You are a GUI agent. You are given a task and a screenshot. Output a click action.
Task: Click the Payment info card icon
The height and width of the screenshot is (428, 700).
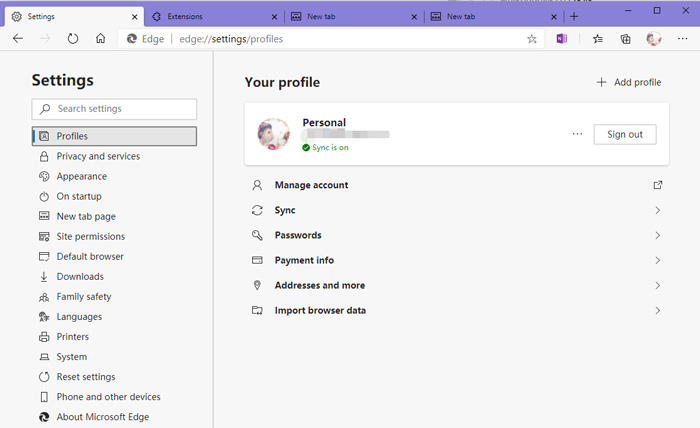pos(257,260)
